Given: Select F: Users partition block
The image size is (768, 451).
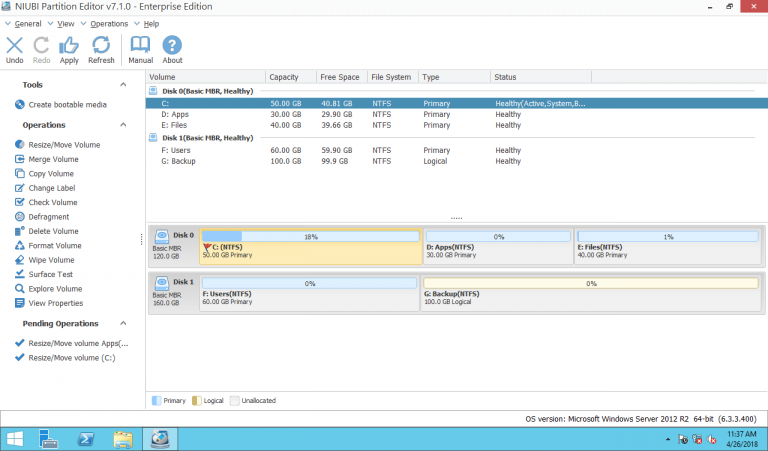Looking at the screenshot, I should pos(310,294).
